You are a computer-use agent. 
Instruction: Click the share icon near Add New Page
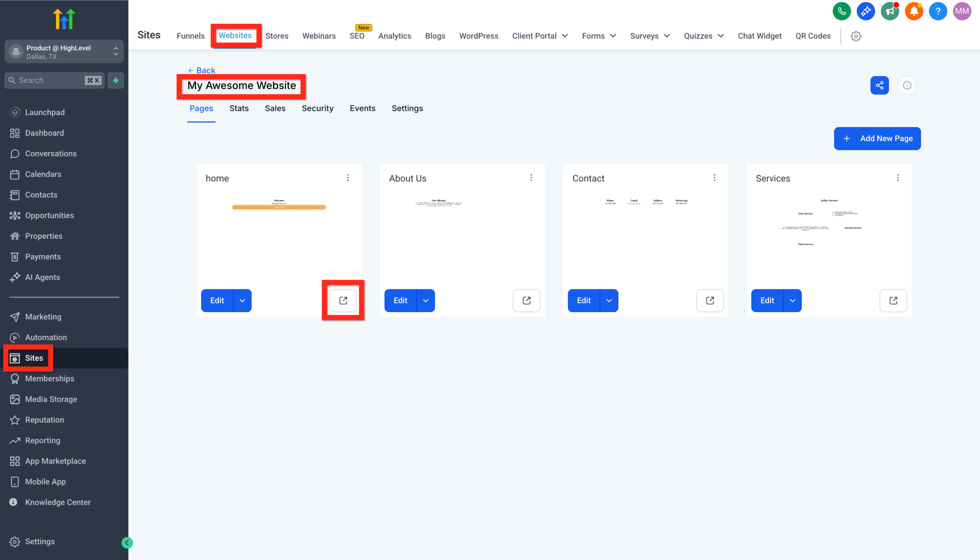(880, 85)
